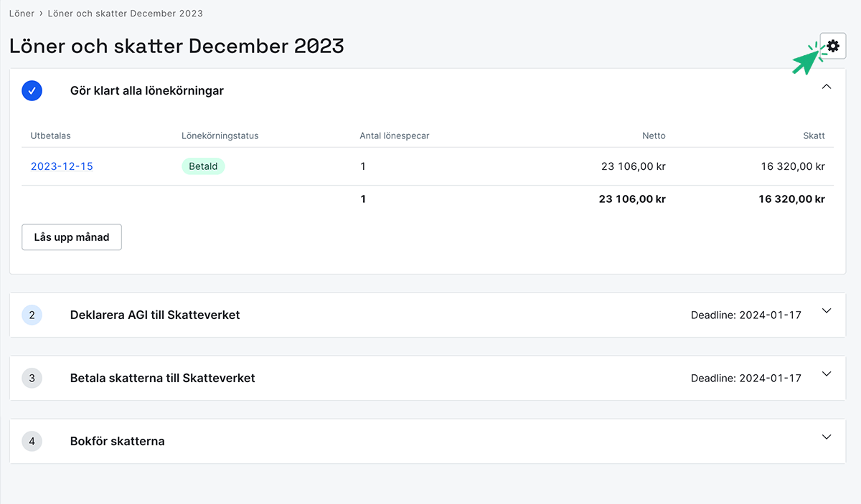Image resolution: width=861 pixels, height=504 pixels.
Task: Expand the Bokför skatterna chevron
Action: 827,437
